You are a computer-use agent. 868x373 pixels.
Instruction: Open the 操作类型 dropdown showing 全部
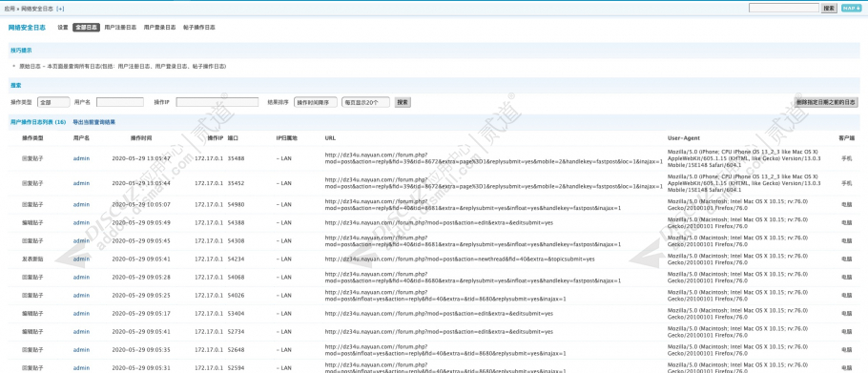click(x=53, y=102)
